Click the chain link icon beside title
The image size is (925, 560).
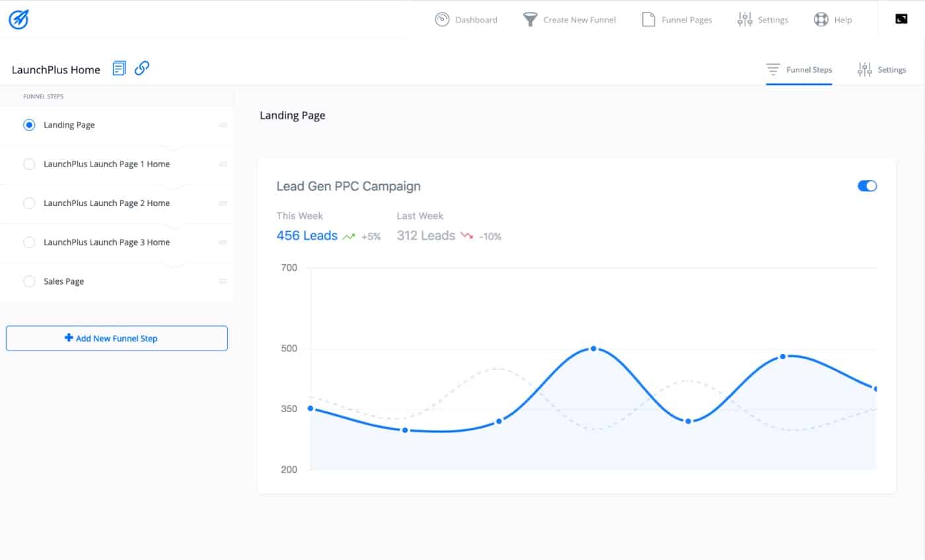pyautogui.click(x=141, y=68)
